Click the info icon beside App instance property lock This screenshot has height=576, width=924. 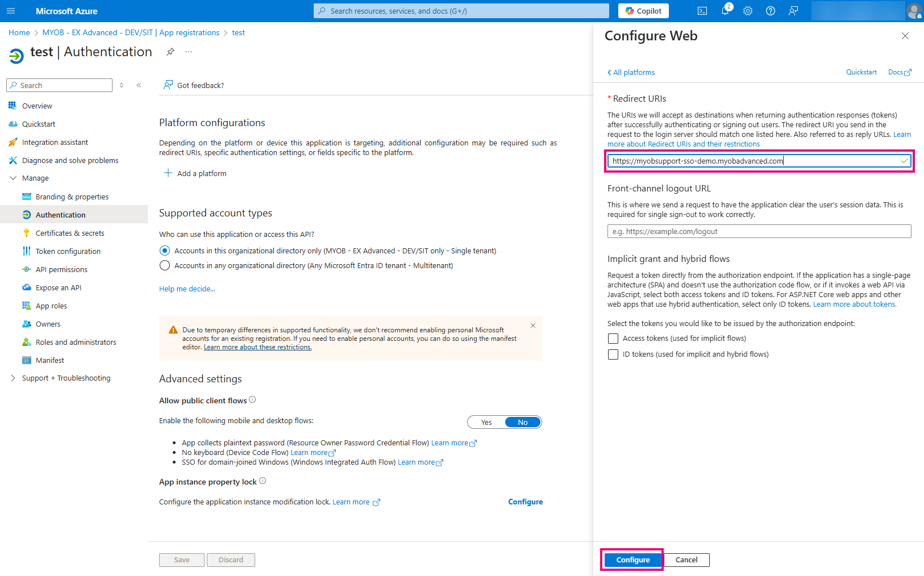coord(263,481)
